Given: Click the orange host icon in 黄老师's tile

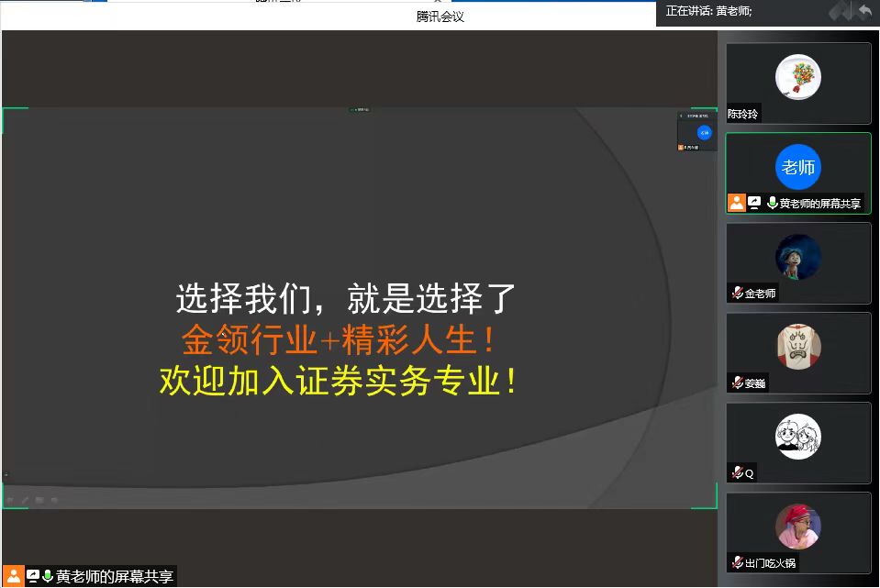Looking at the screenshot, I should (736, 203).
